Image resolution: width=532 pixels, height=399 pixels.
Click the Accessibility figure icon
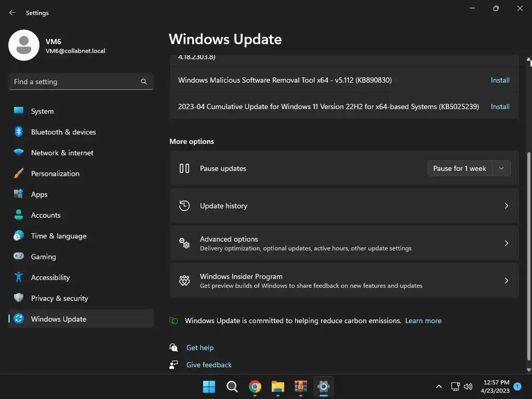[19, 277]
